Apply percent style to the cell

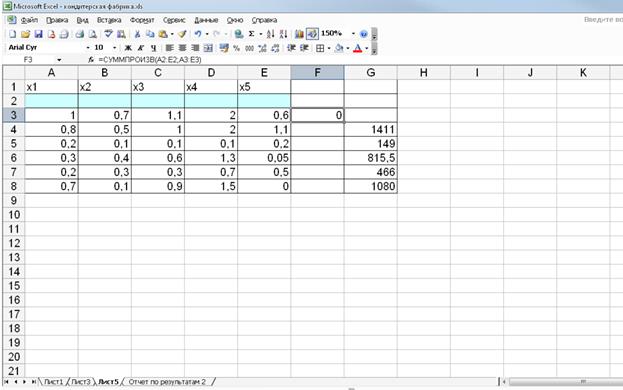click(x=236, y=48)
